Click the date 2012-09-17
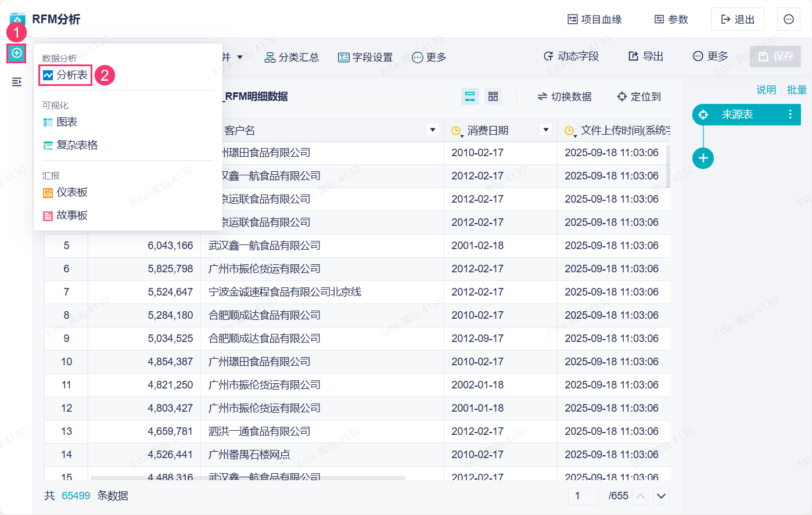Viewport: 812px width, 515px height. [x=477, y=338]
